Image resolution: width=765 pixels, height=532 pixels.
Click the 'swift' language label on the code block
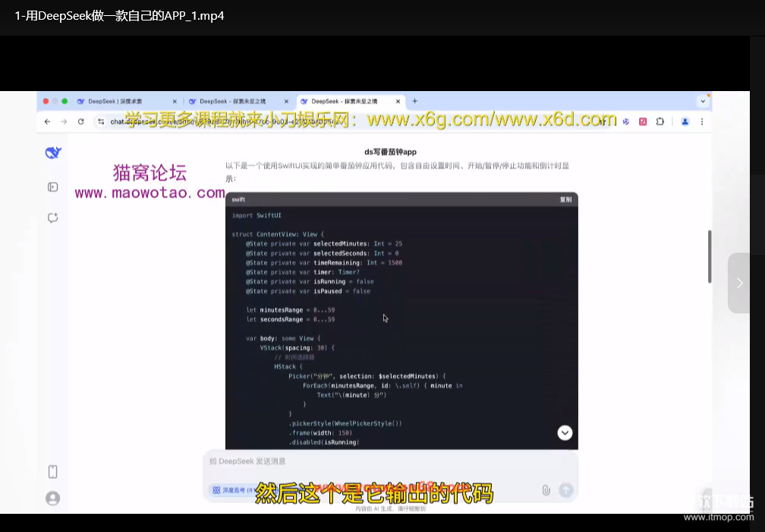coord(238,200)
